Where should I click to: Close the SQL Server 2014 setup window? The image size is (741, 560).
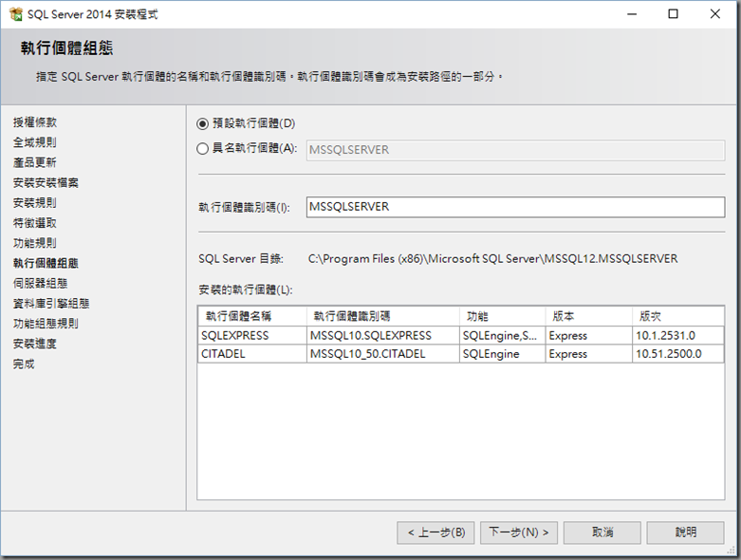click(715, 14)
